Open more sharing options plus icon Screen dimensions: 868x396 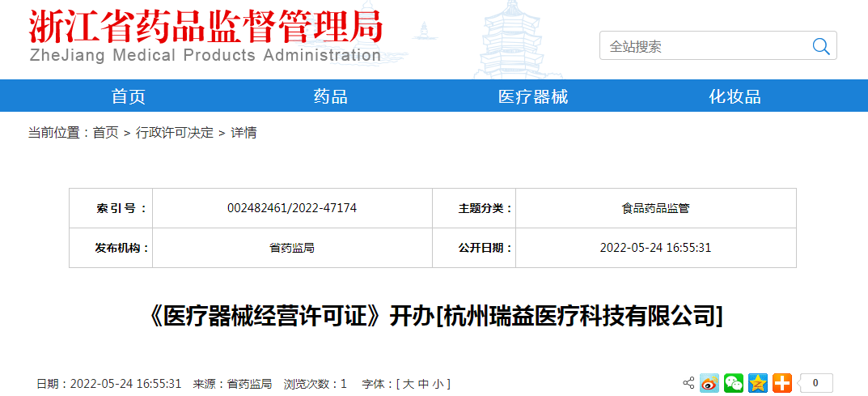pyautogui.click(x=782, y=383)
